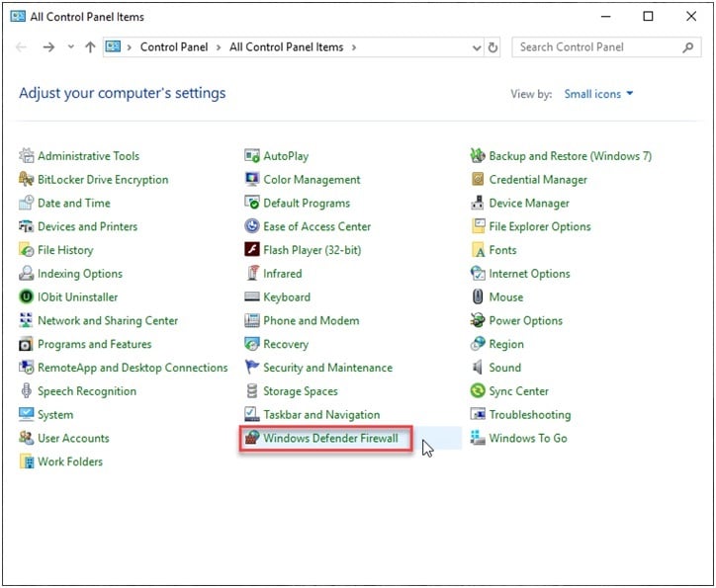Click the Devices and Printers icon
Screen dimensions: 716x588
pos(26,226)
